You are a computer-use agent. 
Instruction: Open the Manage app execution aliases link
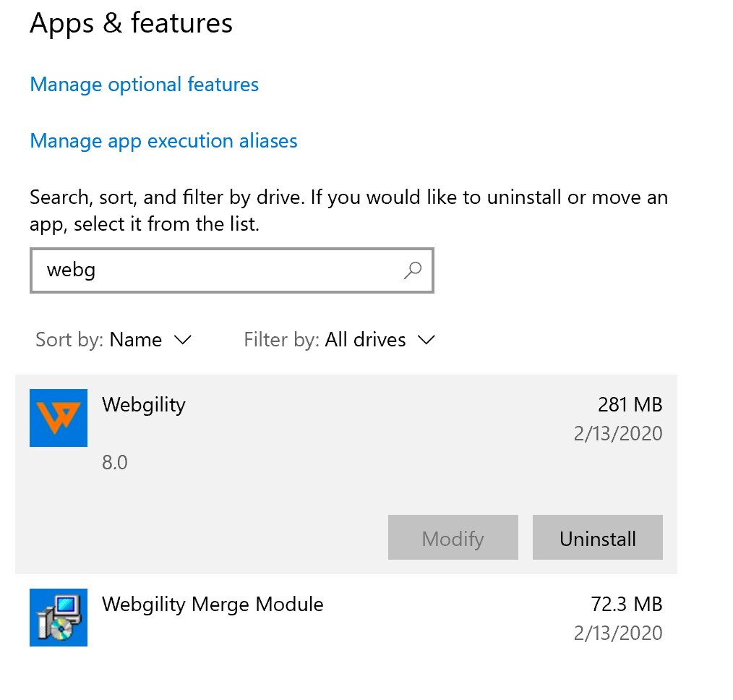coord(163,141)
